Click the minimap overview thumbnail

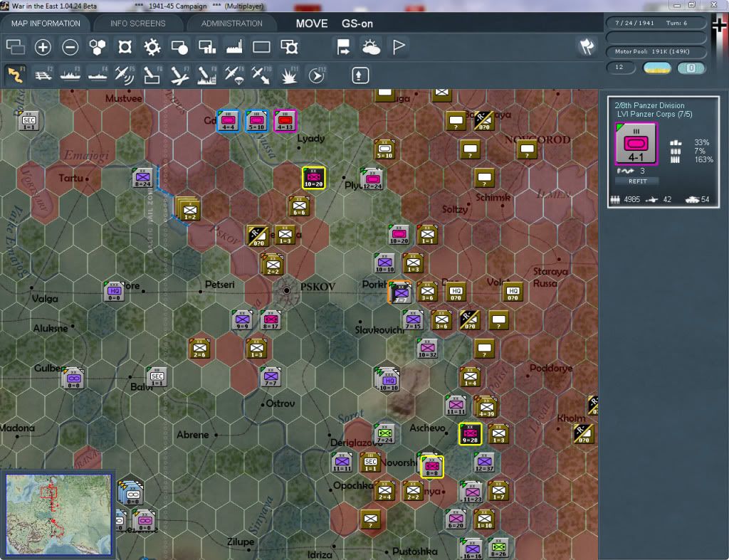(58, 514)
